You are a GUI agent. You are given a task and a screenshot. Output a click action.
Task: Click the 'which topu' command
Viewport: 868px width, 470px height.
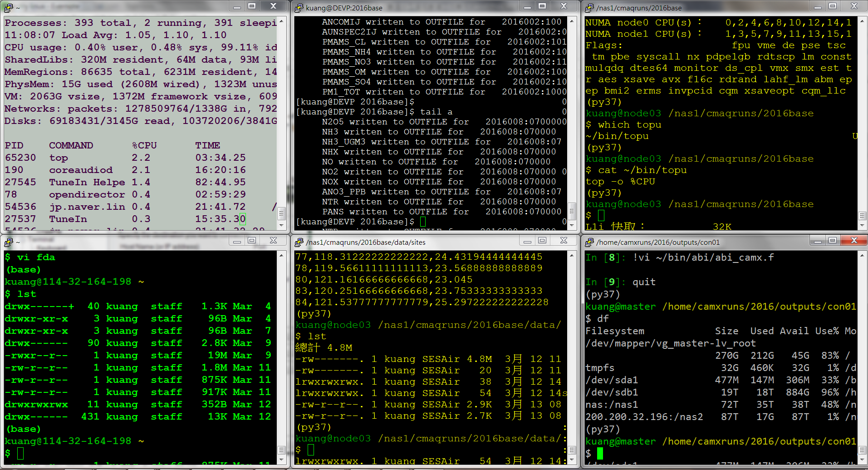click(629, 124)
